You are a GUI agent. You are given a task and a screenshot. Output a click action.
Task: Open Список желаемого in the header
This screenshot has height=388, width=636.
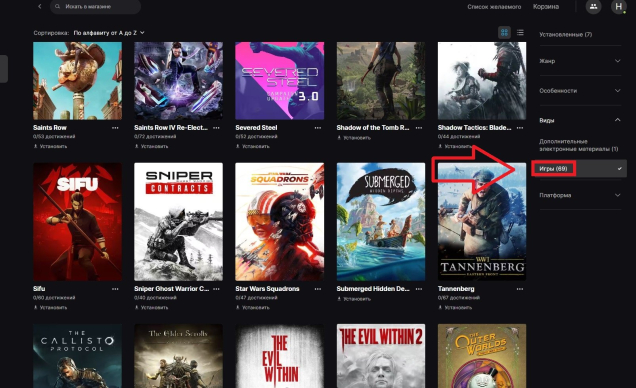pyautogui.click(x=494, y=7)
